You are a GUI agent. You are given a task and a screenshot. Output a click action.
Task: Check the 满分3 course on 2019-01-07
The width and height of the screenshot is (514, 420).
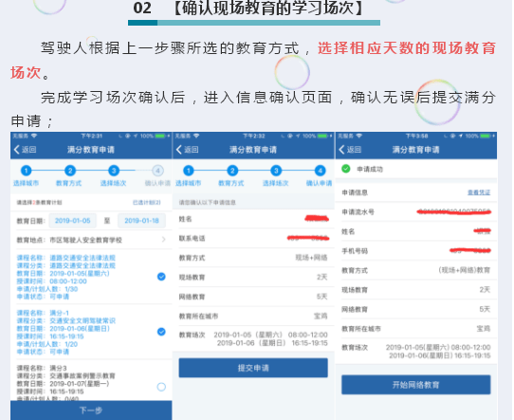[x=161, y=387]
